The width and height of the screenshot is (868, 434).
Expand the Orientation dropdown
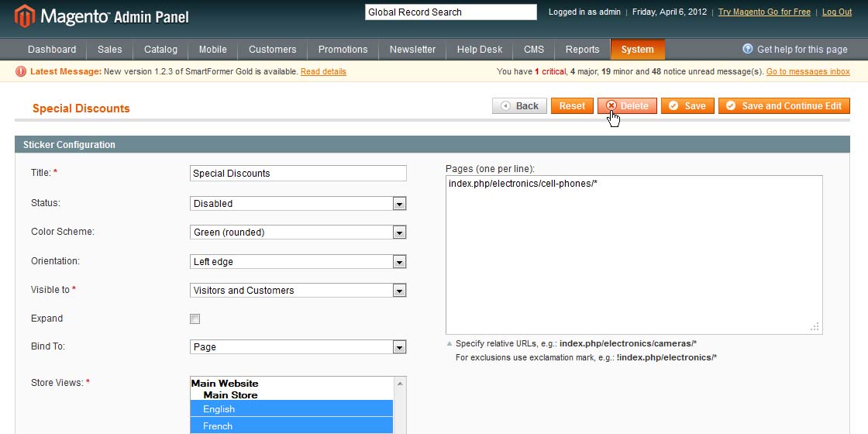[298, 262]
